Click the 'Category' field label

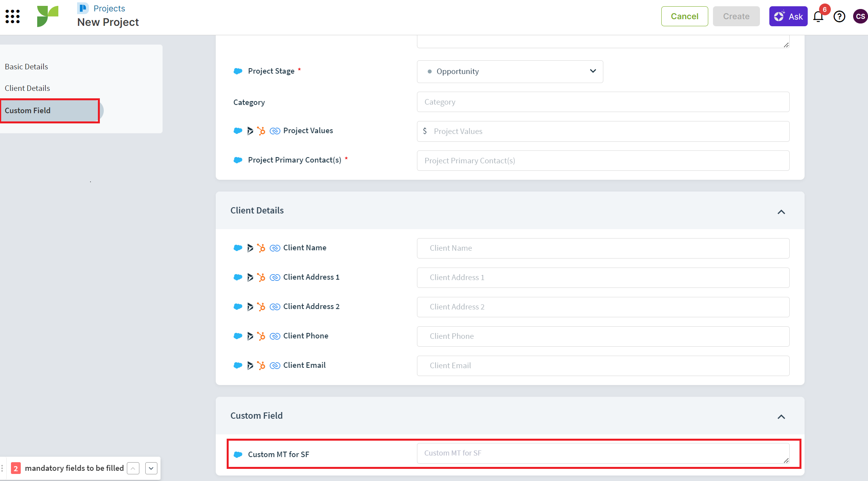click(249, 102)
